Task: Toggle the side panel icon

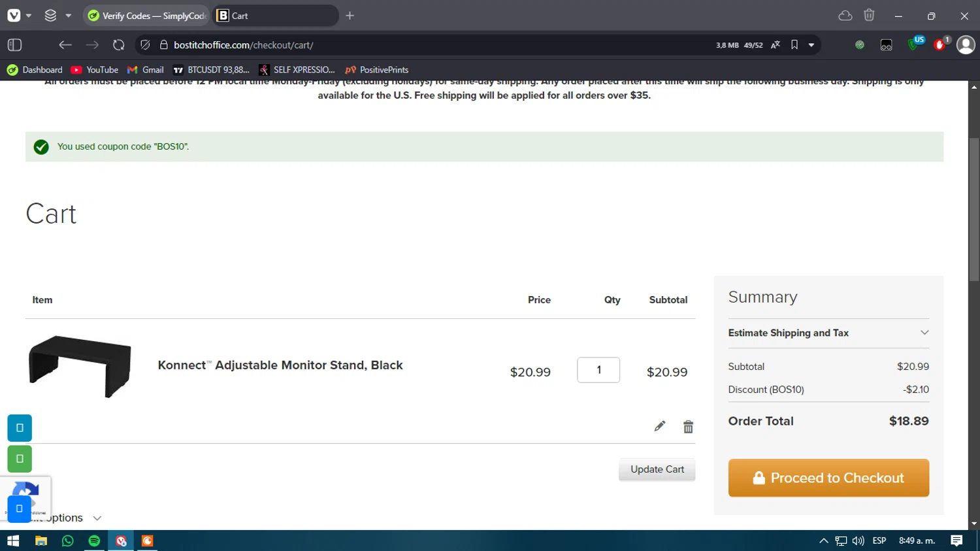Action: click(14, 45)
